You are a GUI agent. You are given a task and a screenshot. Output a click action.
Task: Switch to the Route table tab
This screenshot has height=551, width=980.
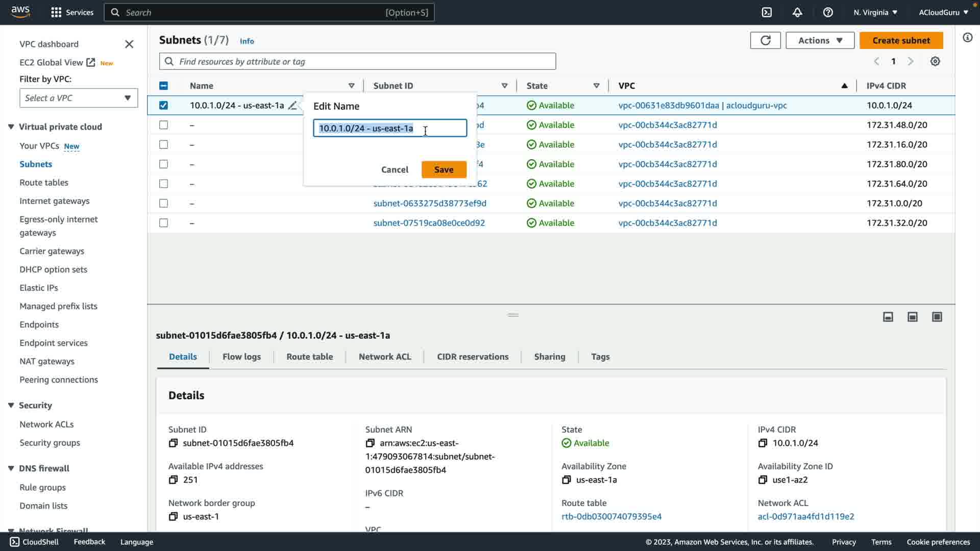309,357
